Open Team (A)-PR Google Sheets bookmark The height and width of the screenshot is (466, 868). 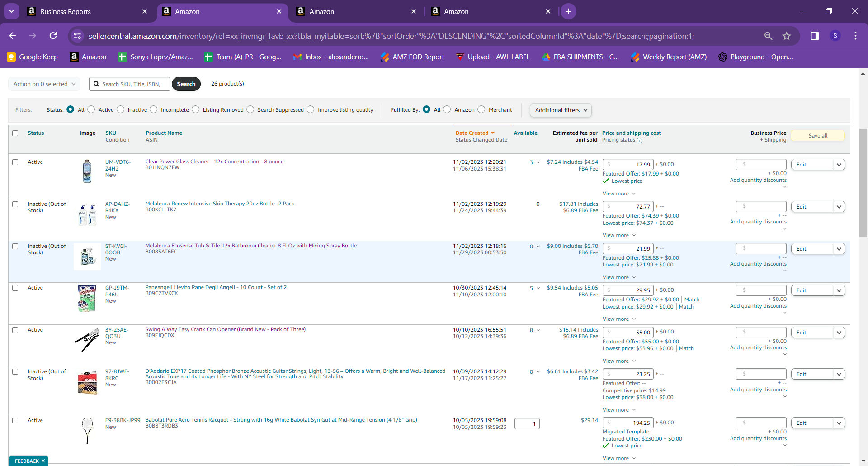click(x=243, y=57)
